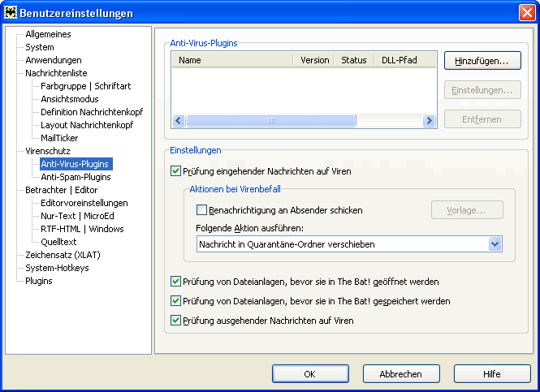
Task: Open Plugins settings page
Action: 39,281
